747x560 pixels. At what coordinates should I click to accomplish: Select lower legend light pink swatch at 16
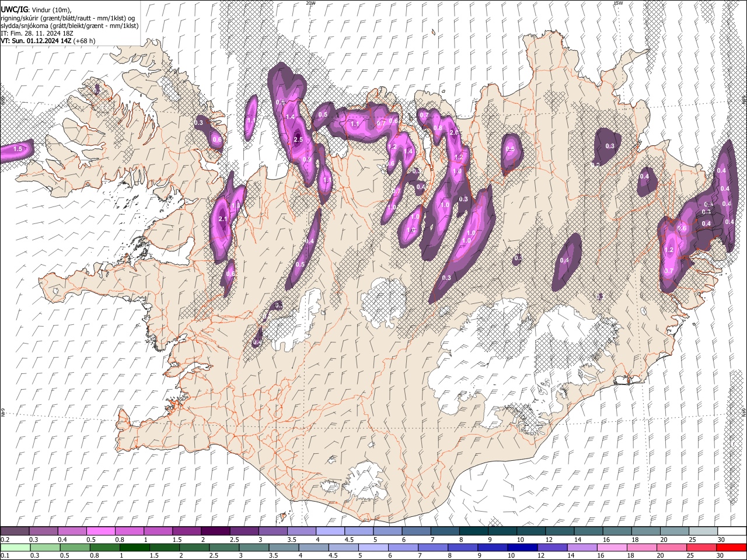click(612, 547)
